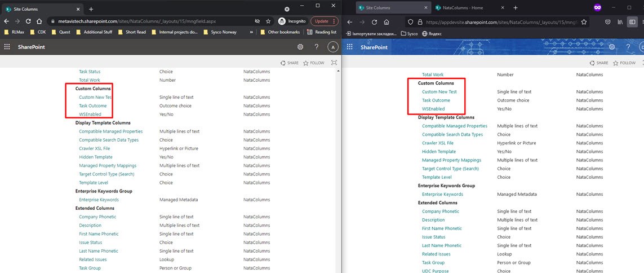Open Total Work link in left window
The width and height of the screenshot is (644, 273).
[x=90, y=80]
